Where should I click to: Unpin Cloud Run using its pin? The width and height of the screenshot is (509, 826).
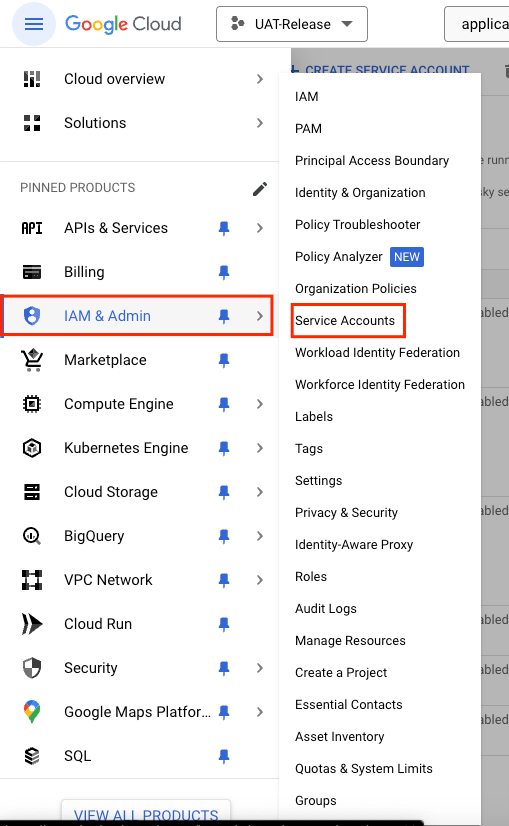point(224,624)
